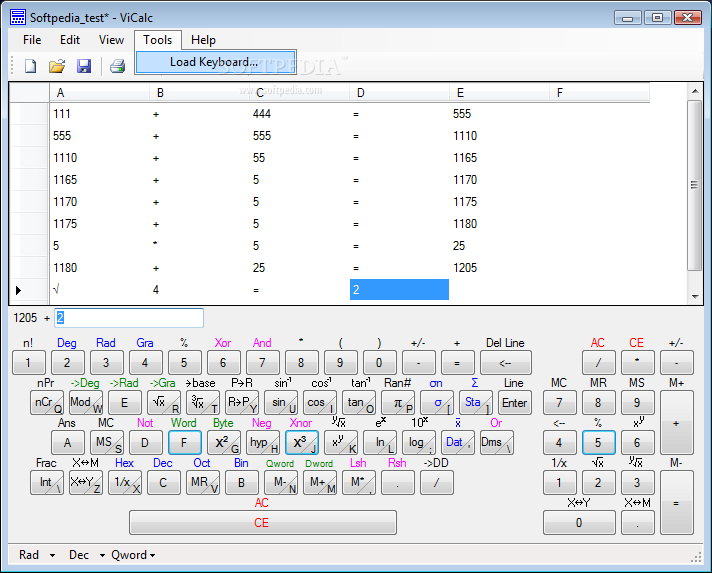Click the Save floppy disk icon
Viewport: 712px width, 573px height.
pyautogui.click(x=84, y=66)
